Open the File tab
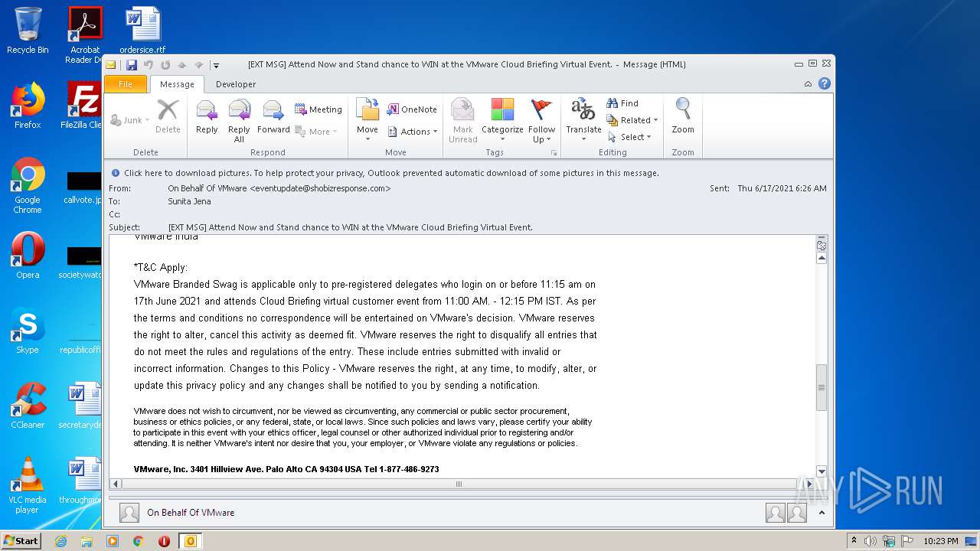 (x=126, y=84)
